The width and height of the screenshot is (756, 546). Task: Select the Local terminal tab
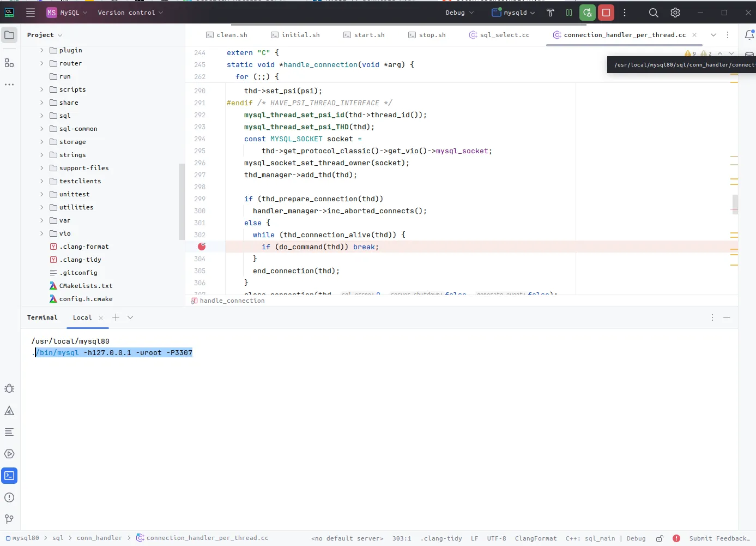[82, 317]
